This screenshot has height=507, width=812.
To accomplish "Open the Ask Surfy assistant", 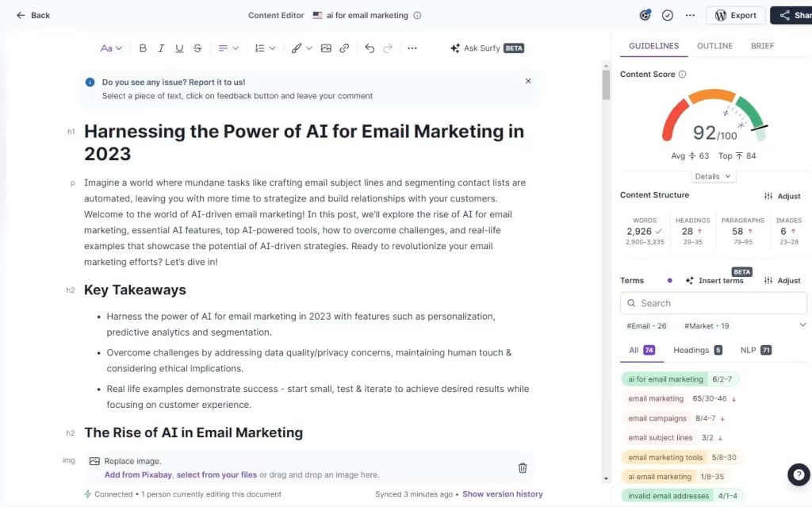I will [486, 48].
